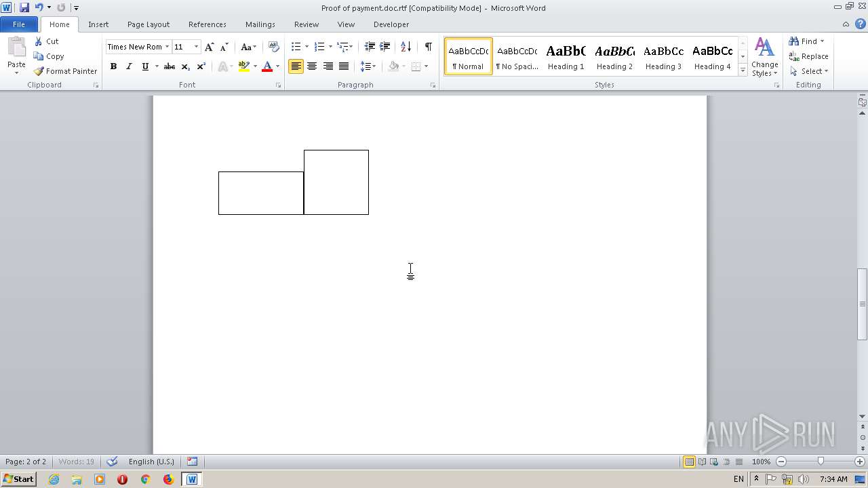Click macro recording icon in status bar
Viewport: 868px width, 488px height.
[x=193, y=462]
